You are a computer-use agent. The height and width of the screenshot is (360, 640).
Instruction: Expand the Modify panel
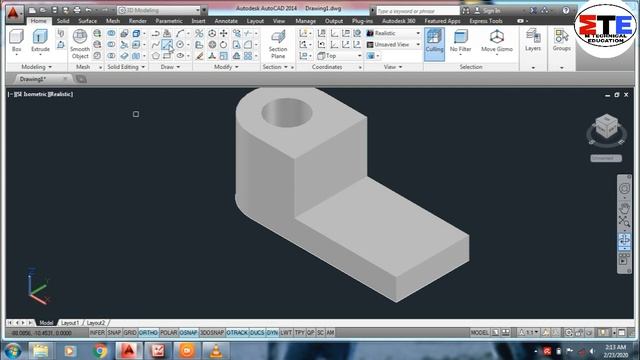point(226,67)
